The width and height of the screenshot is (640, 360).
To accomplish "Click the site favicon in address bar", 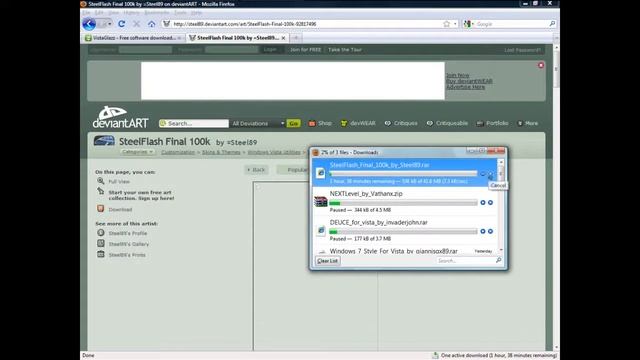I will (x=167, y=24).
